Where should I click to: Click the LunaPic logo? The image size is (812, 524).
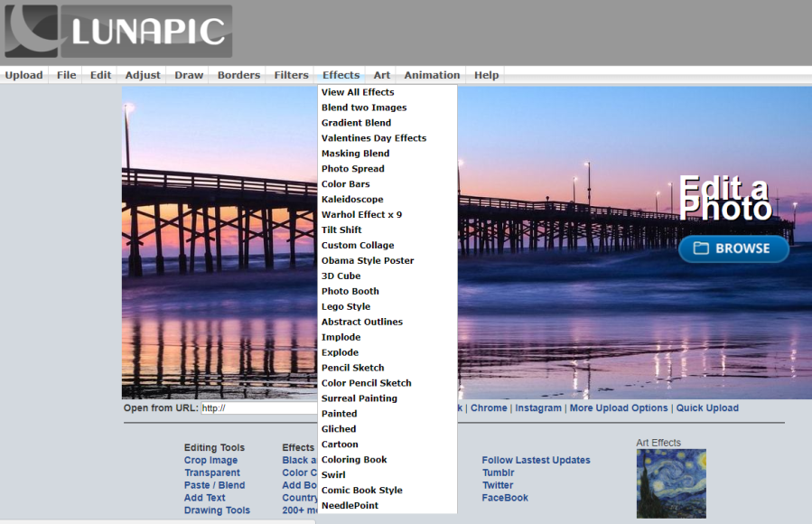pyautogui.click(x=118, y=32)
